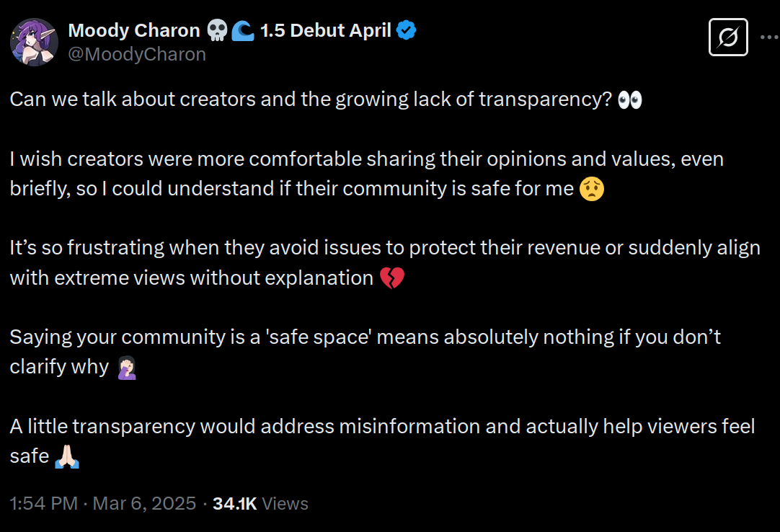Screen dimensions: 780x532
Task: Open the more options ellipsis menu
Action: coord(770,37)
